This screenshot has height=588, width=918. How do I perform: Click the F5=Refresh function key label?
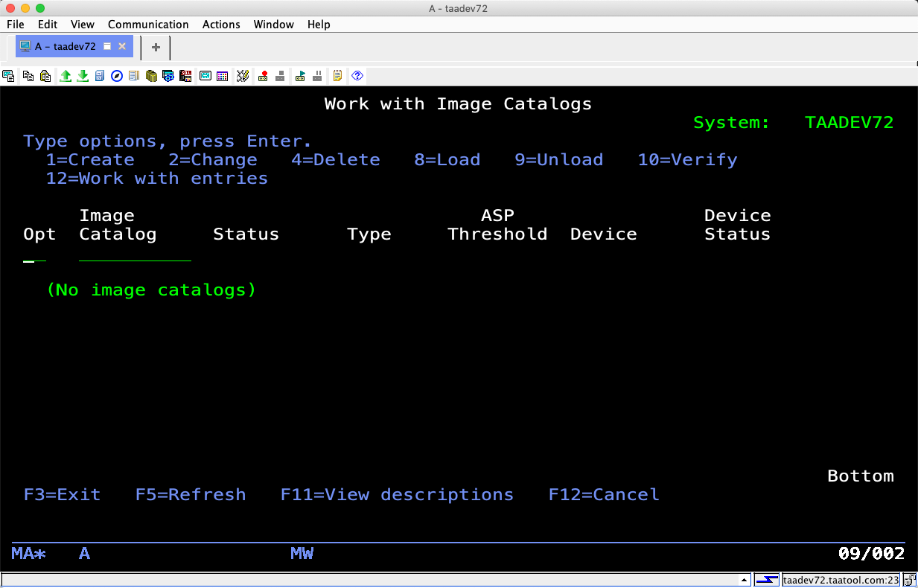[191, 495]
